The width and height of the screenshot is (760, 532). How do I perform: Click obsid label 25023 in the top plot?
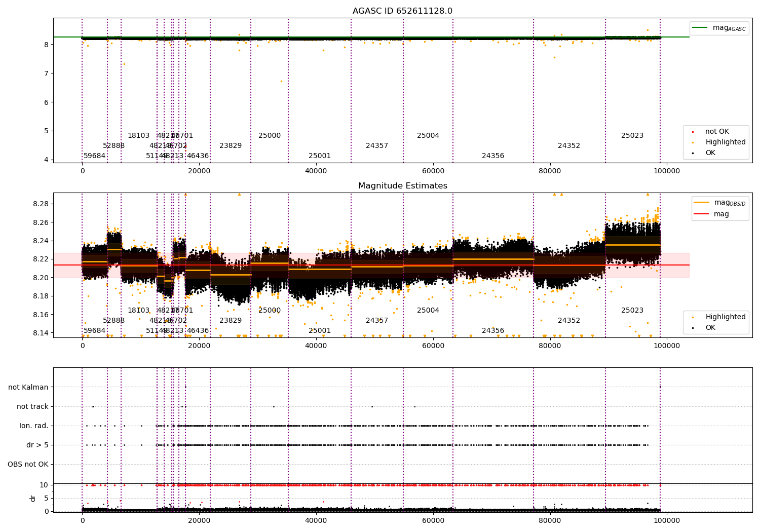click(x=632, y=136)
